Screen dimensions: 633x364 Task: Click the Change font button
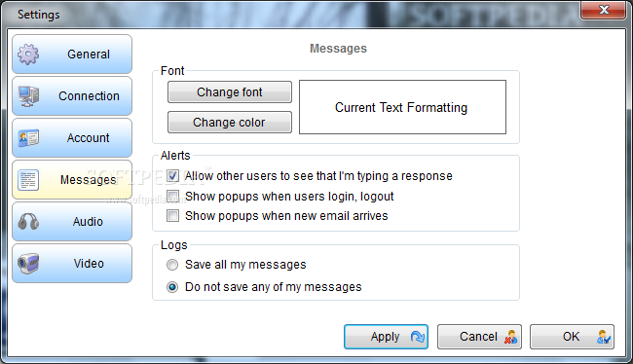pos(230,92)
